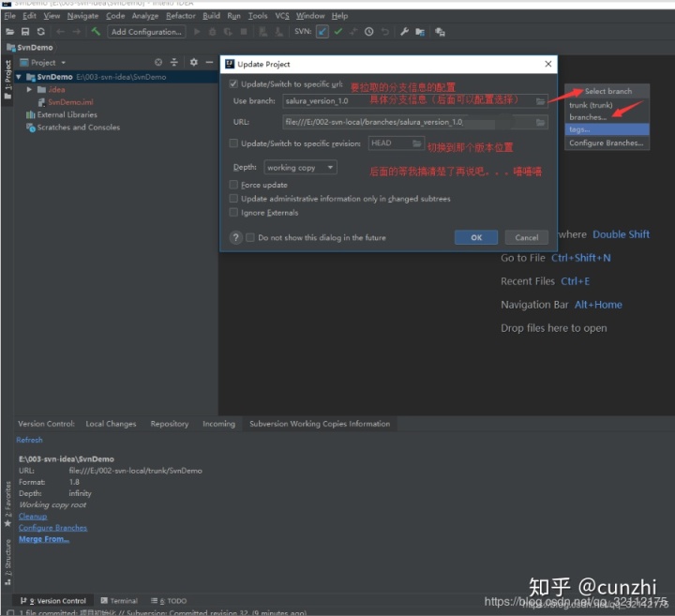Click the help question mark button

click(236, 237)
